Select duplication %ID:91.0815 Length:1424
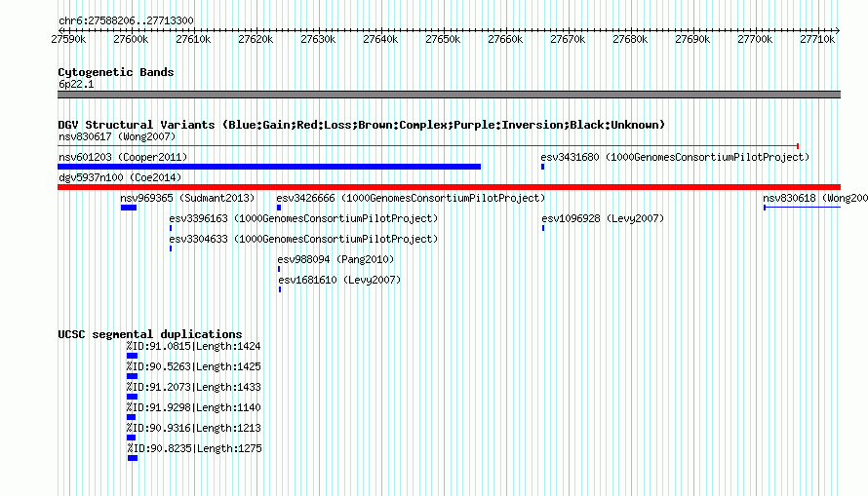The width and height of the screenshot is (868, 496). (193, 346)
